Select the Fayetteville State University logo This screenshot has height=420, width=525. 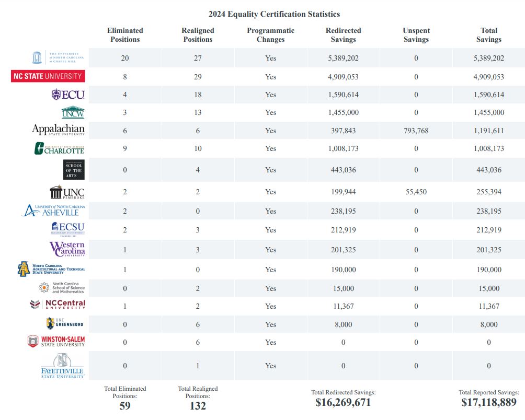[x=63, y=366]
